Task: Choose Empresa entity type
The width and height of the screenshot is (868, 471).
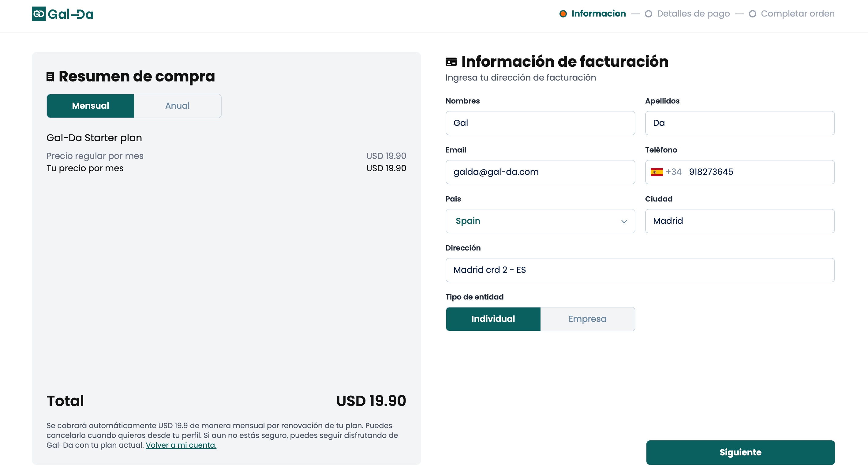Action: point(587,319)
